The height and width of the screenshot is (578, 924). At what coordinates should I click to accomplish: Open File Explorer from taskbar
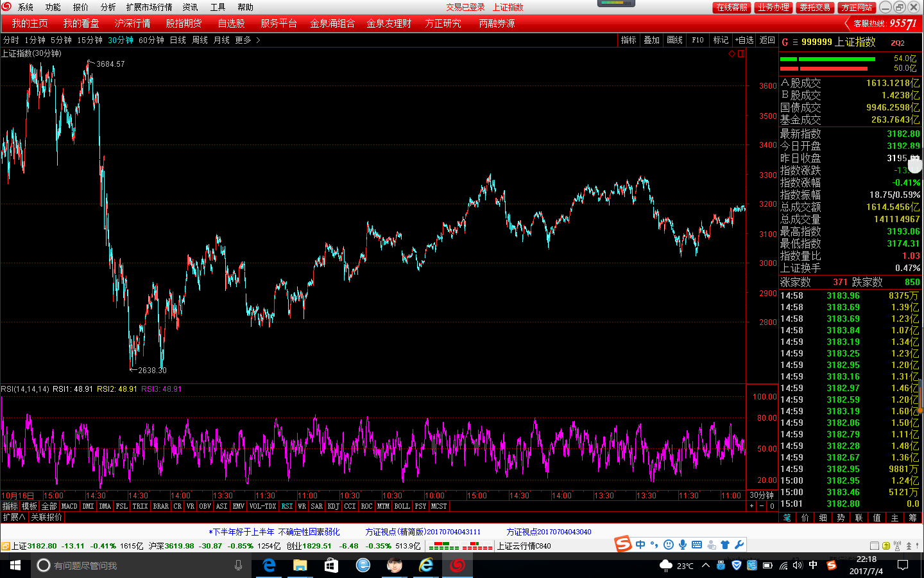[300, 565]
